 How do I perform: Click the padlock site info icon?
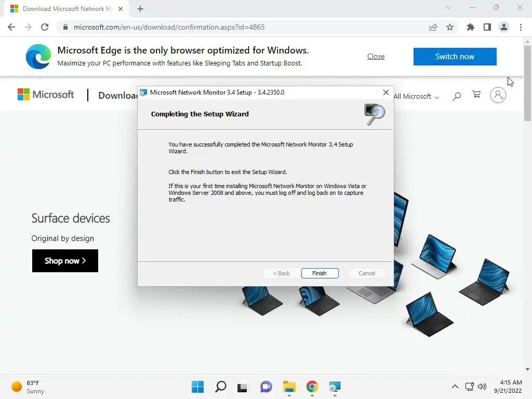tap(65, 27)
